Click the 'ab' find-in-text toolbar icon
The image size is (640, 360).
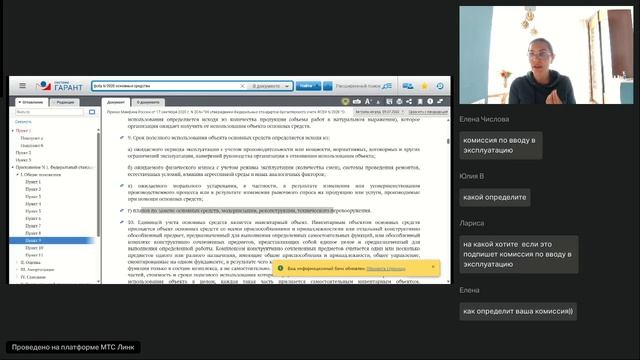[356, 101]
